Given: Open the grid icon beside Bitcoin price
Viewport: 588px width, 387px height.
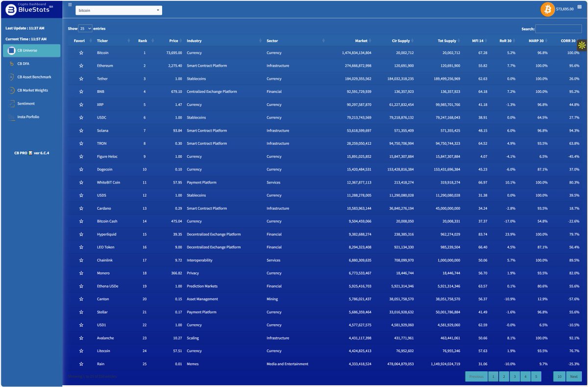Looking at the screenshot, I should pyautogui.click(x=579, y=8).
